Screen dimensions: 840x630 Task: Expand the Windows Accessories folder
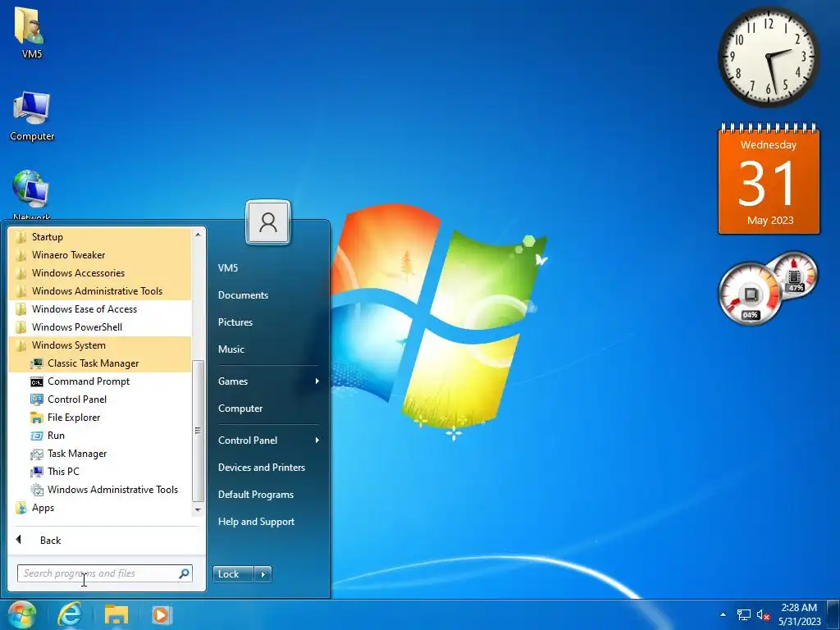coord(99,273)
